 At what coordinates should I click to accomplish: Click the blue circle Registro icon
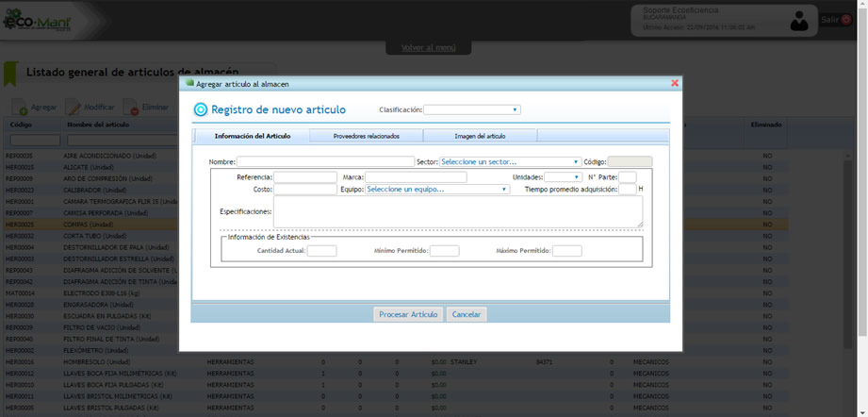coord(200,109)
